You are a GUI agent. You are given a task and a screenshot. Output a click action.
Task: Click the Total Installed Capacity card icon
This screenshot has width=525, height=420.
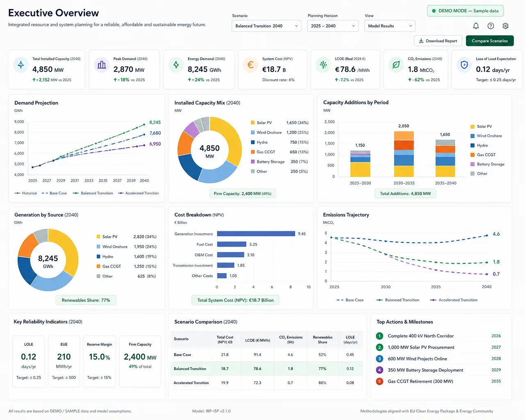coord(21,65)
